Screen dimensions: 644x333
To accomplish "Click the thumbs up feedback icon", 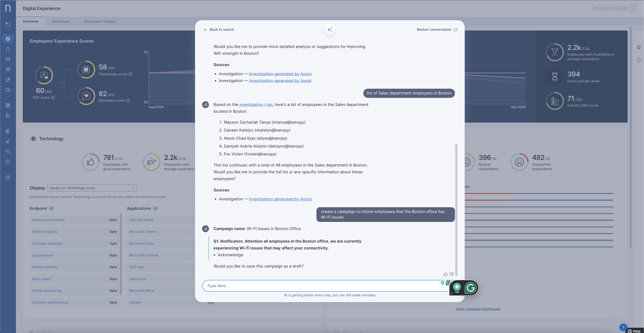I will click(x=446, y=274).
